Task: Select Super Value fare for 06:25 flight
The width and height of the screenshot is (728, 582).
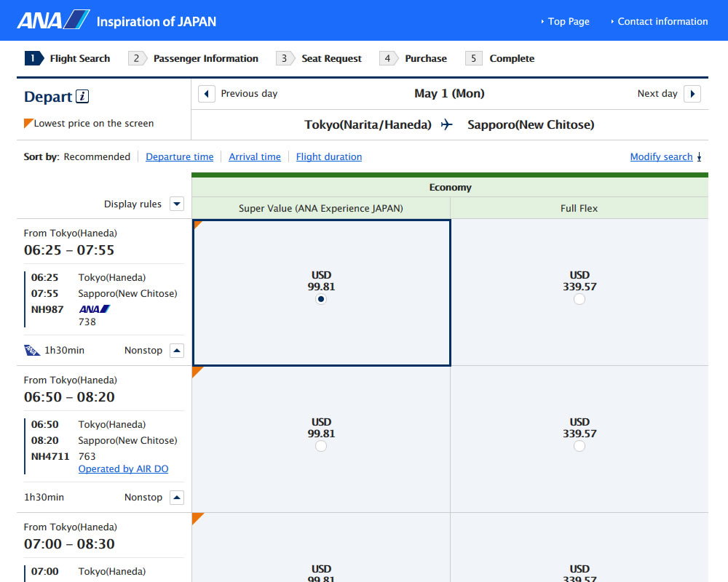Action: tap(321, 299)
